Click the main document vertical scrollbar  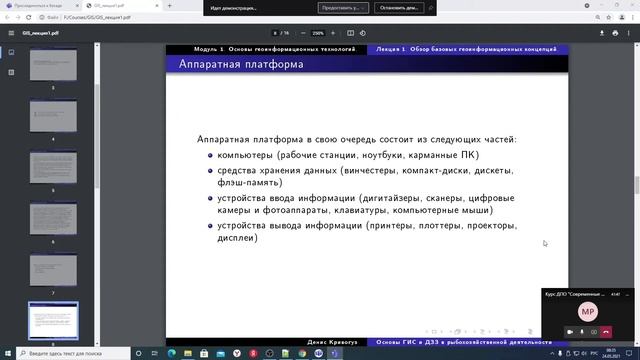coord(636,186)
